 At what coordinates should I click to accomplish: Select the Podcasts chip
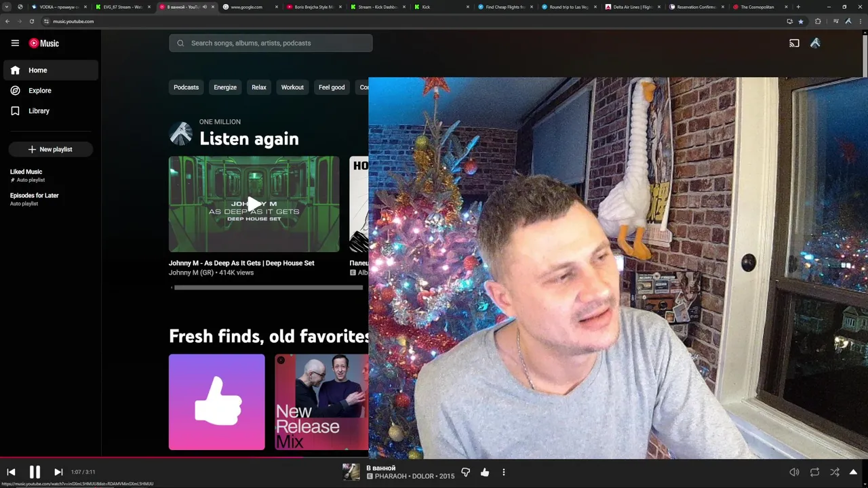[186, 87]
